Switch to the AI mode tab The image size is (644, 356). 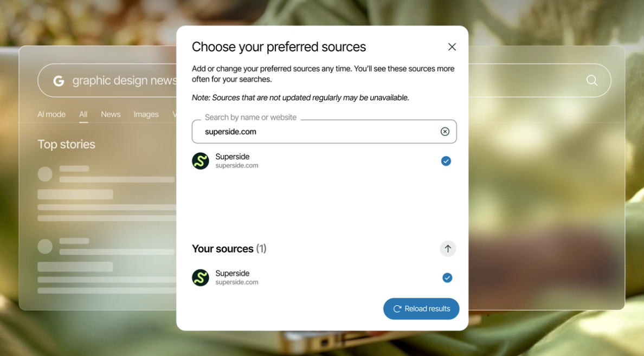pyautogui.click(x=51, y=114)
